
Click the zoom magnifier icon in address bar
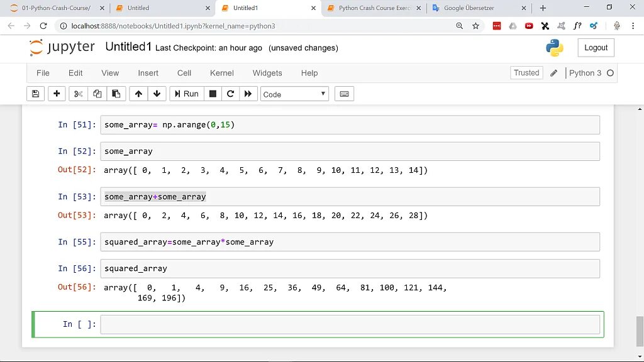[x=460, y=26]
